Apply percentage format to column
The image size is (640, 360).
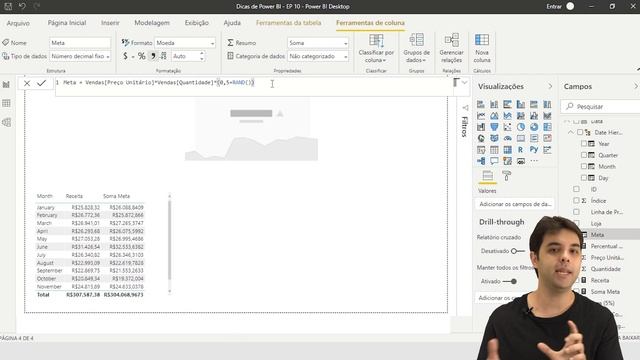point(141,56)
